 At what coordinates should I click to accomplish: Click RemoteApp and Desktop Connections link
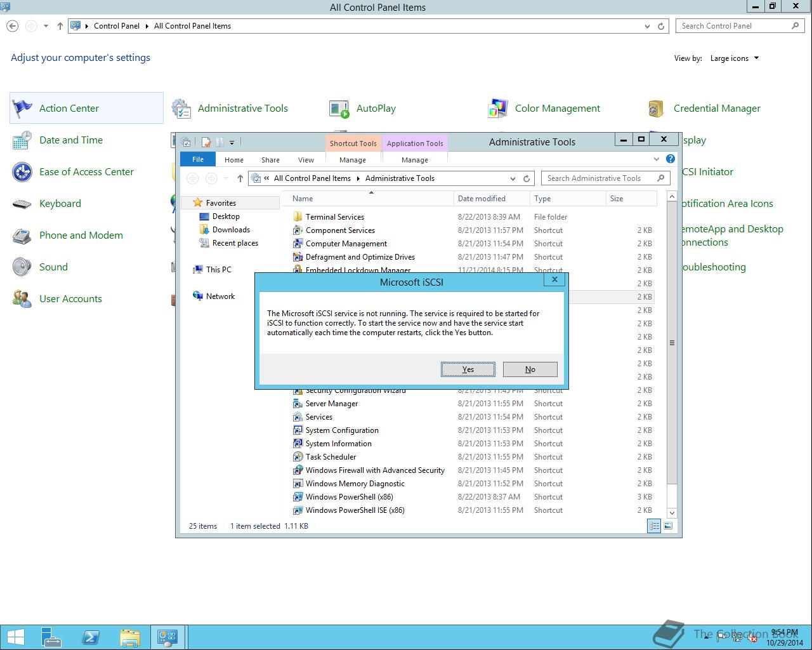tap(733, 235)
